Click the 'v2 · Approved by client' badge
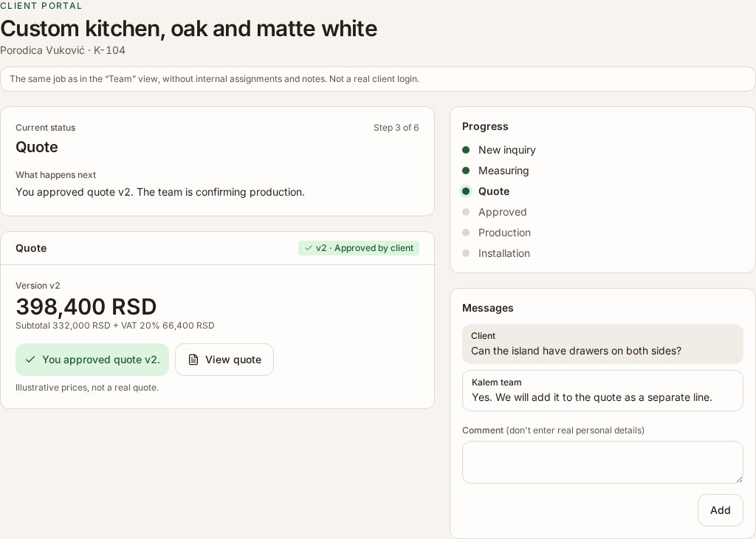 [359, 248]
